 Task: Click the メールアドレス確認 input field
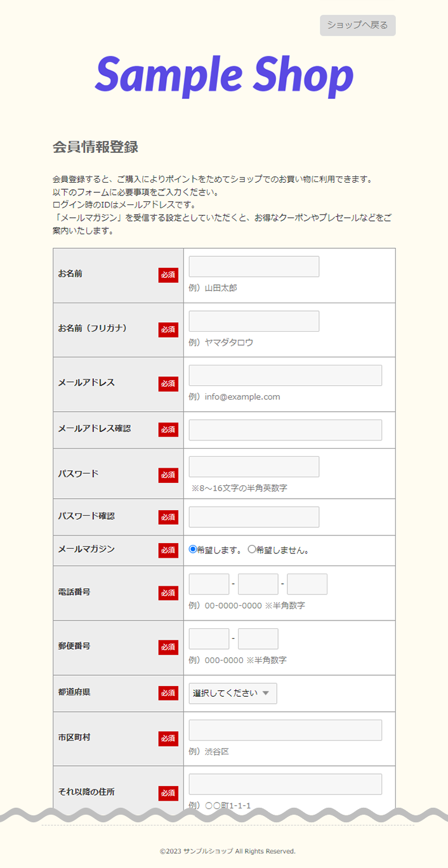[286, 430]
